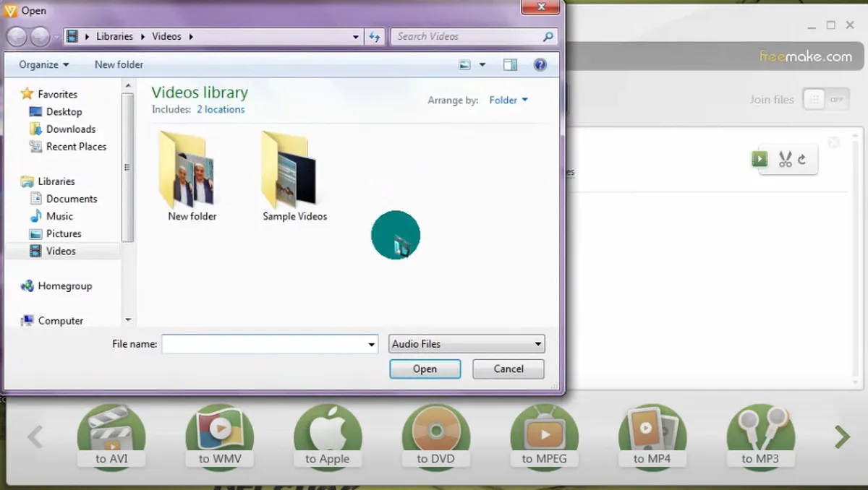Play the added file with green play icon

759,159
